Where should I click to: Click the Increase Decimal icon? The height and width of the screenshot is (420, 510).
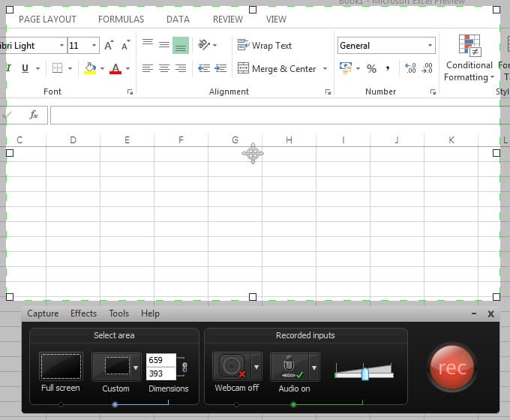click(410, 68)
